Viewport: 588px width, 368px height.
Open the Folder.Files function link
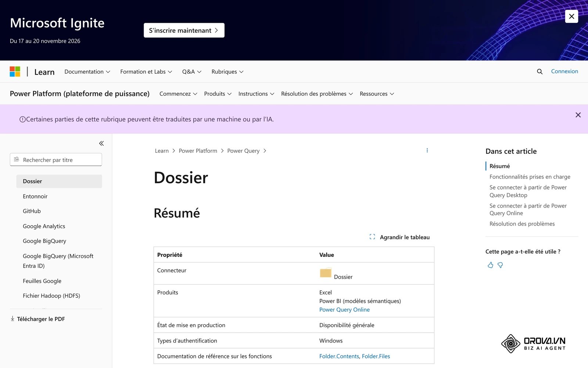[x=376, y=356]
